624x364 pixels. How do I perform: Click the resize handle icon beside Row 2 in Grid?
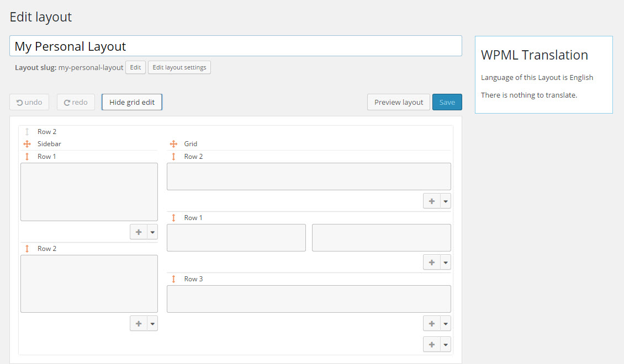[172, 156]
